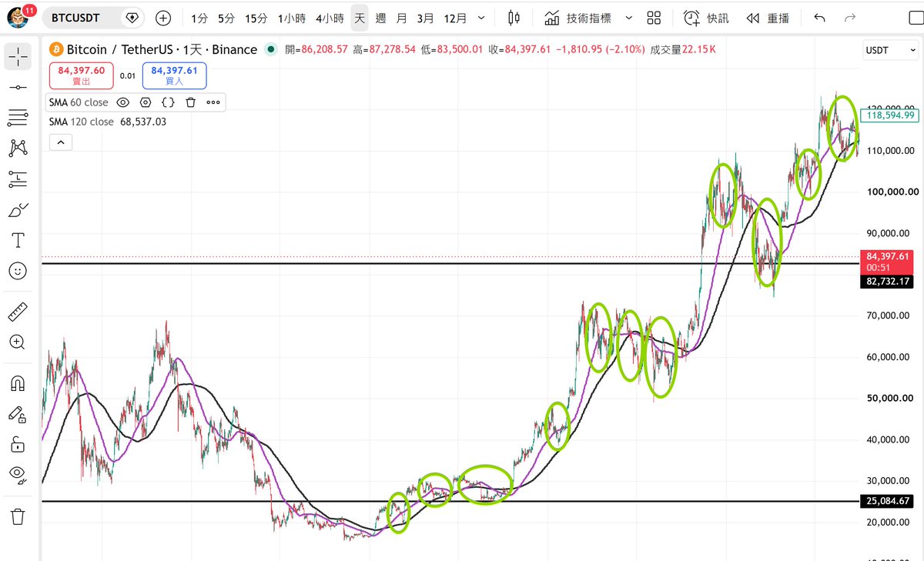Select the crosshair cursor tool
924x561 pixels.
(x=18, y=55)
